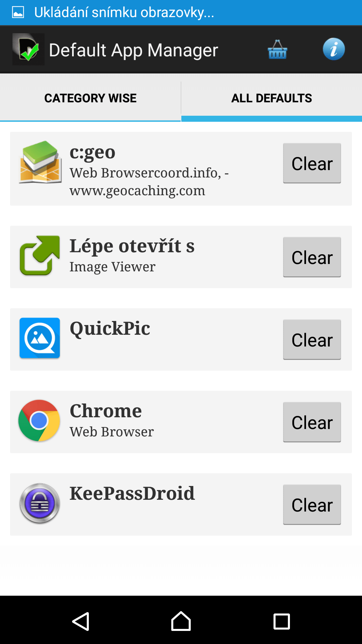Select the Lépe otevřít s green arrow icon
This screenshot has width=362, height=644.
tap(40, 256)
